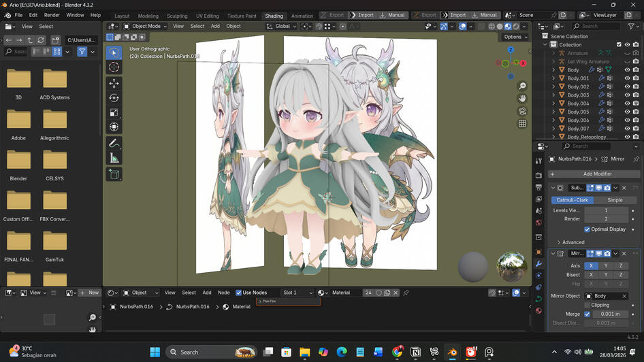The image size is (644, 362).
Task: Select the Rotate tool
Action: 114,98
